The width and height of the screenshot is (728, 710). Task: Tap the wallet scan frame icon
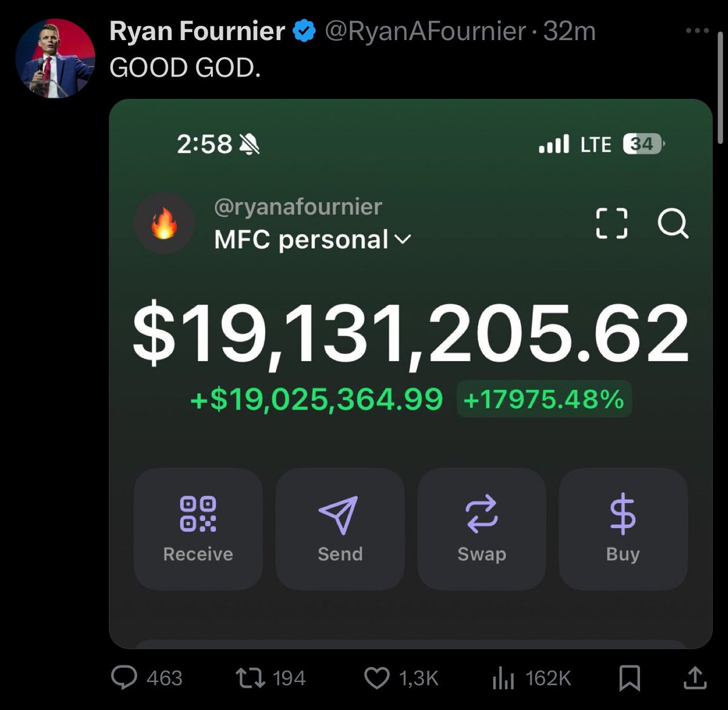pos(612,223)
